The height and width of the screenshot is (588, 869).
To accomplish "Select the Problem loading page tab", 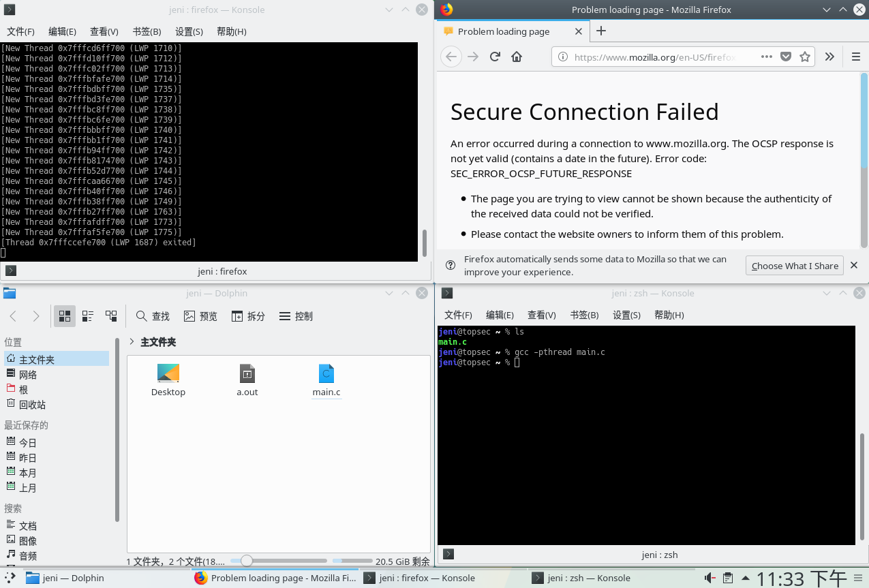I will (513, 31).
